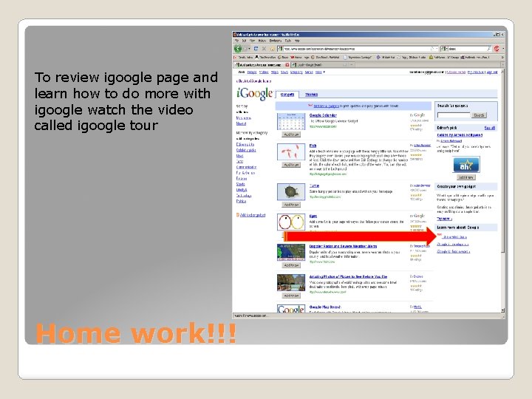Click the Home icon in the toolbar
Viewport: 532px width, 399px height.
pyautogui.click(x=272, y=49)
